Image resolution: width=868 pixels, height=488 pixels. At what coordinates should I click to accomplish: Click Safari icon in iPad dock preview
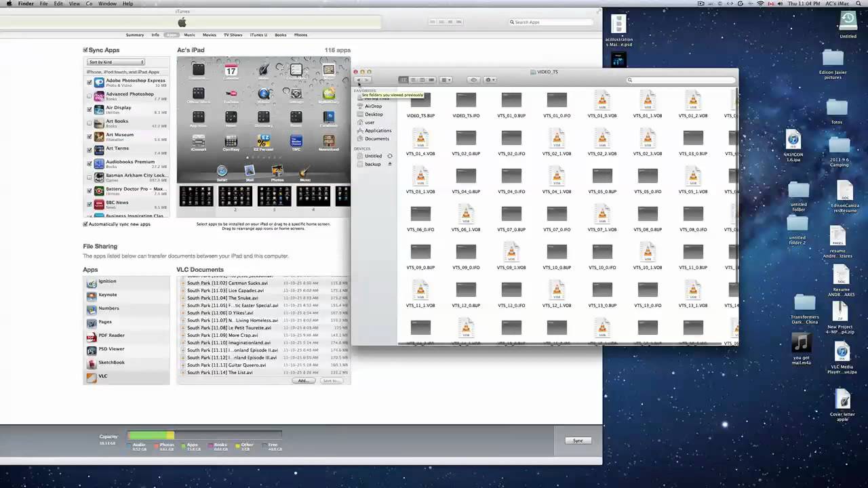222,172
